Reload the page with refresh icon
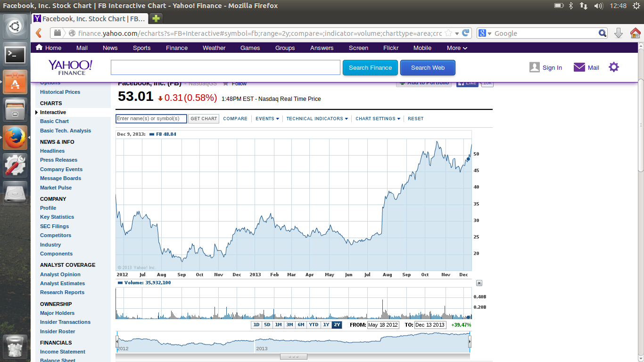The height and width of the screenshot is (362, 644). coord(466,33)
